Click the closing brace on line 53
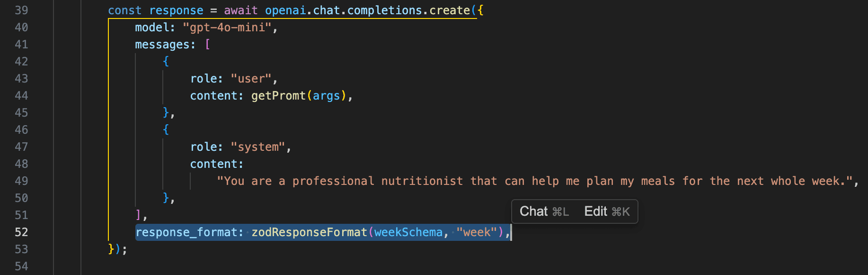 [x=111, y=249]
